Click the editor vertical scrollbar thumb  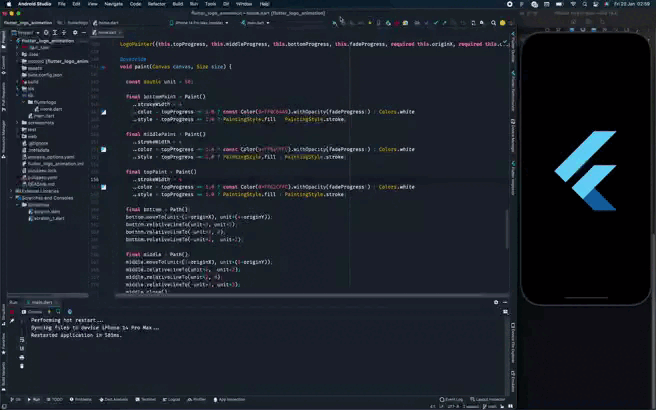coord(507,229)
